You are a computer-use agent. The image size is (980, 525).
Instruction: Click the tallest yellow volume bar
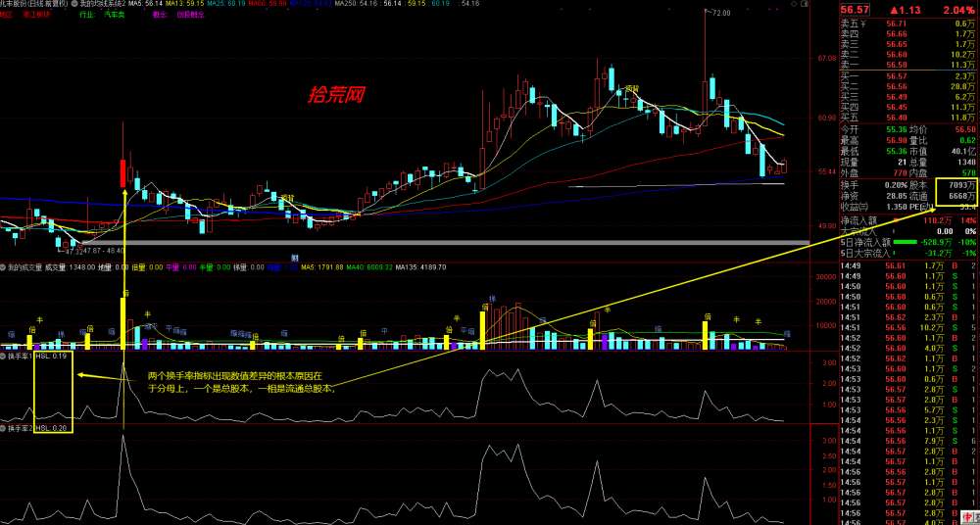click(123, 324)
